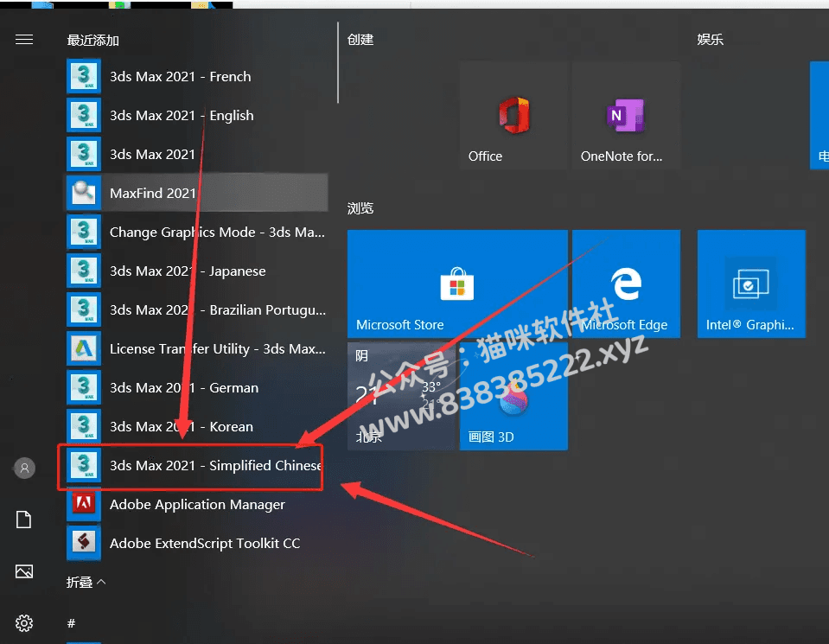Click the 3ds Max 2021 - Korean icon
This screenshot has width=829, height=644.
click(84, 426)
